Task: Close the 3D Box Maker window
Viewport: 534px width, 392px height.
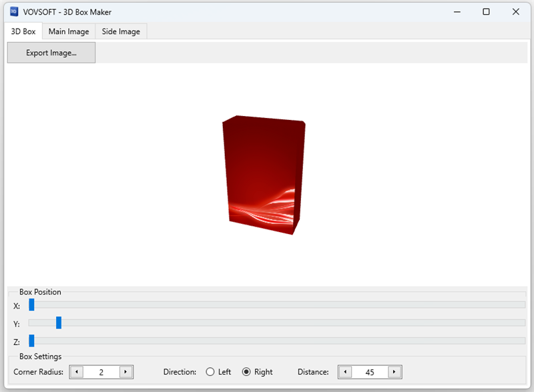Action: [x=515, y=12]
